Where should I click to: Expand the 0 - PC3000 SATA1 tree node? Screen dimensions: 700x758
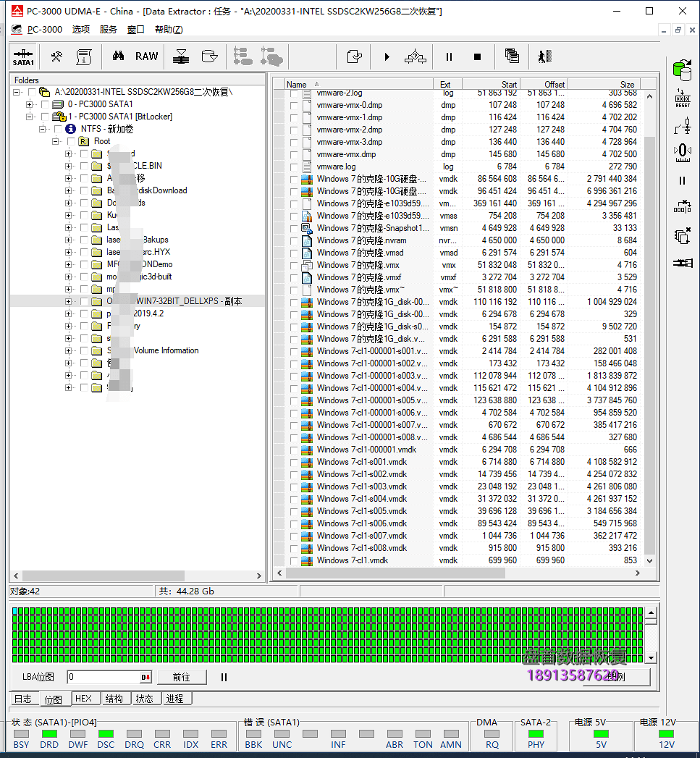pos(30,104)
